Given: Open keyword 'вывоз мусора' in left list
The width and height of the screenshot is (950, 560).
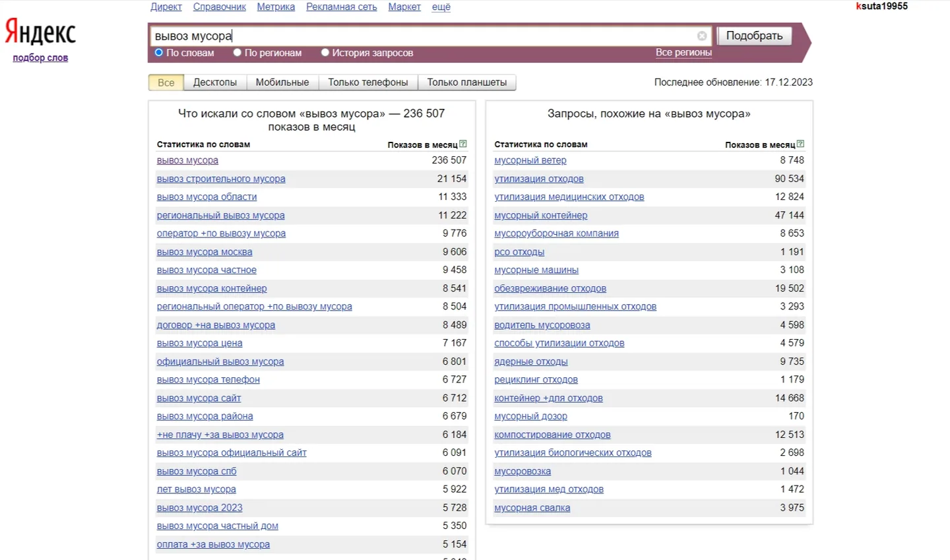Looking at the screenshot, I should click(x=187, y=160).
